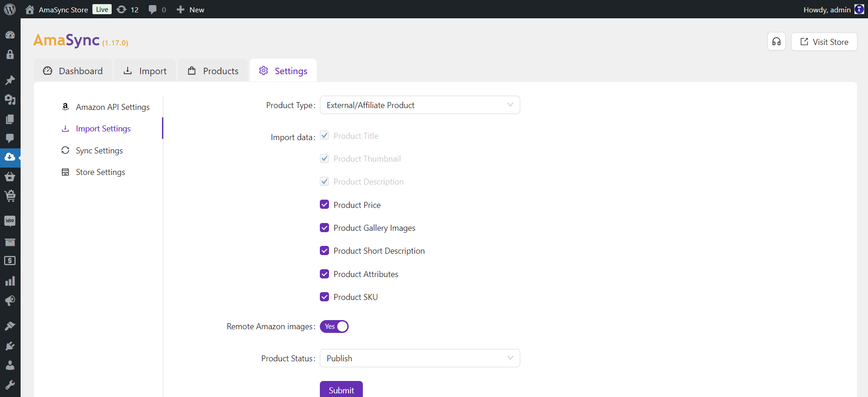Click the Visit Store button
This screenshot has width=868, height=397.
pos(824,42)
